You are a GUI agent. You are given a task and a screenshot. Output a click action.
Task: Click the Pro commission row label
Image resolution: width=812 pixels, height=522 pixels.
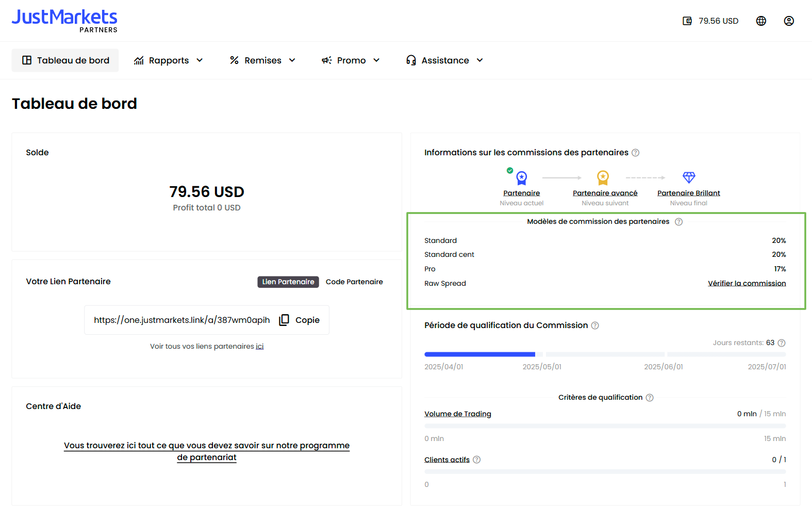(430, 269)
